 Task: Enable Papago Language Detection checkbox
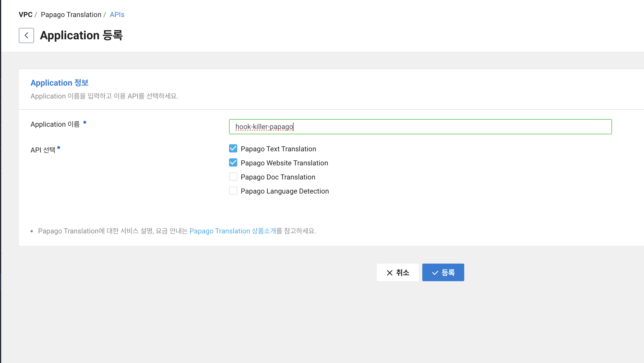pyautogui.click(x=233, y=191)
